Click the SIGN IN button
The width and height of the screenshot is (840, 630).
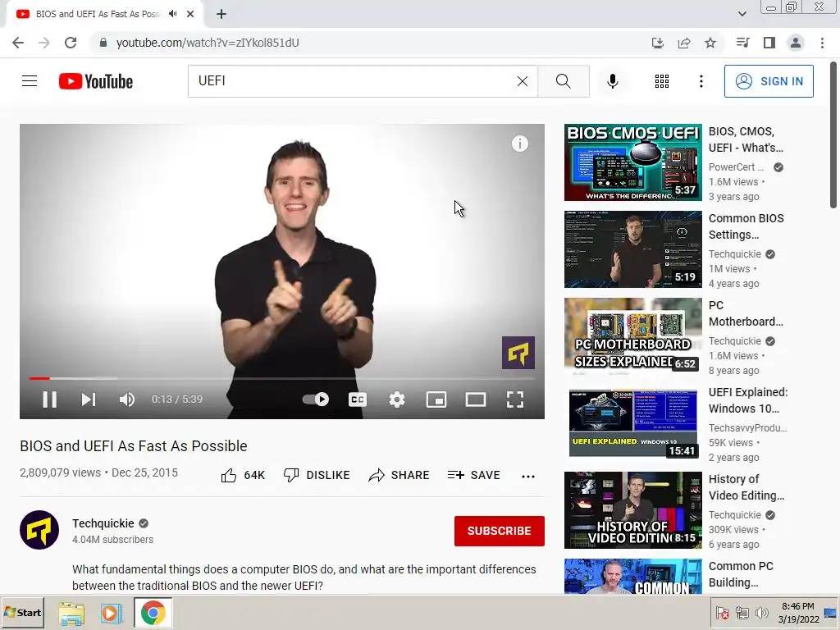point(769,81)
